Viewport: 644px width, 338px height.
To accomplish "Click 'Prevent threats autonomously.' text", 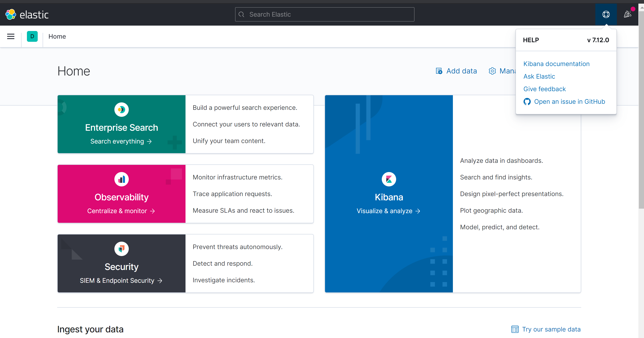I will click(x=238, y=247).
